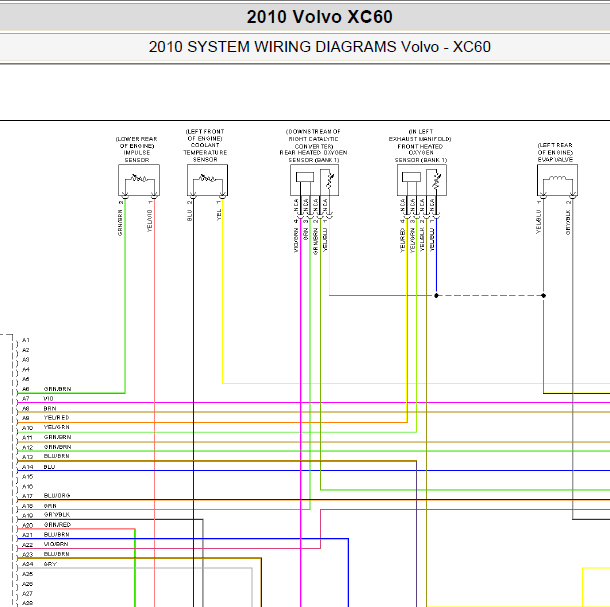Select connector pin label A8

[26, 409]
